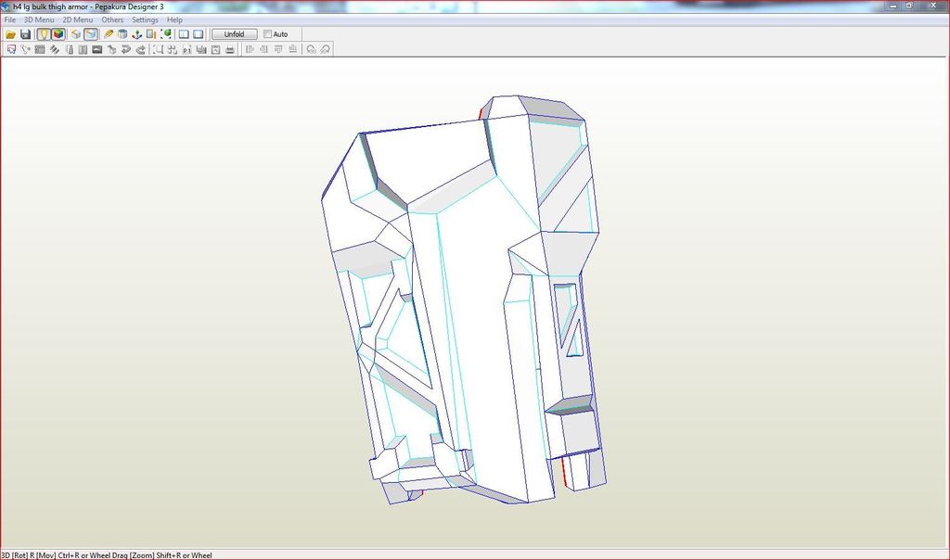Click the redo arrow icon
This screenshot has width=950, height=560.
click(140, 49)
